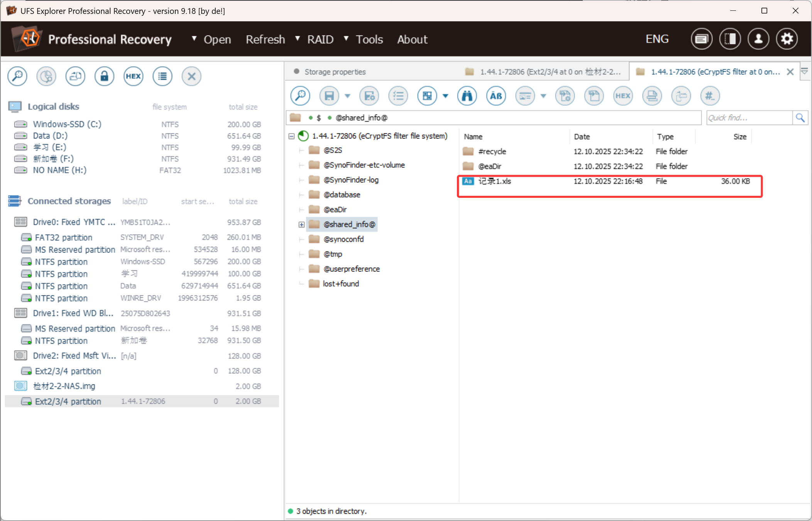Click the Quick find input field

749,118
